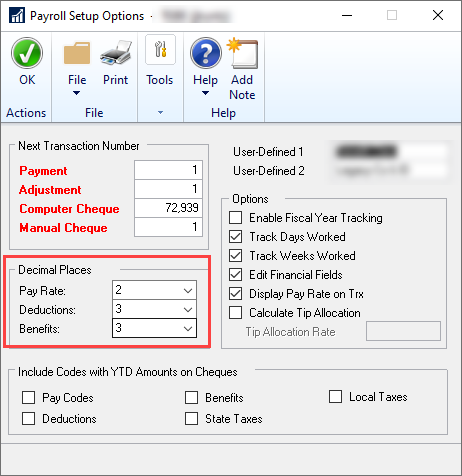Check Deductions for YTD amounts
462x476 pixels.
click(28, 419)
